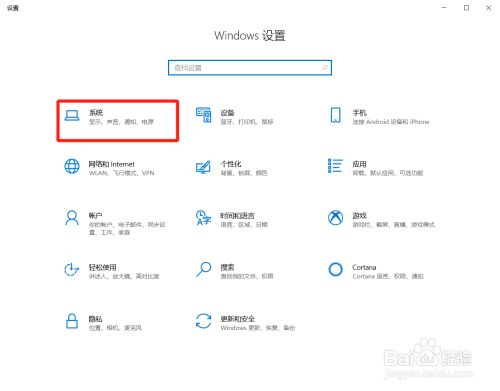The image size is (500, 391).
Task: Click the 'Windows 更新、恢复、备份' description
Action: pos(258,328)
